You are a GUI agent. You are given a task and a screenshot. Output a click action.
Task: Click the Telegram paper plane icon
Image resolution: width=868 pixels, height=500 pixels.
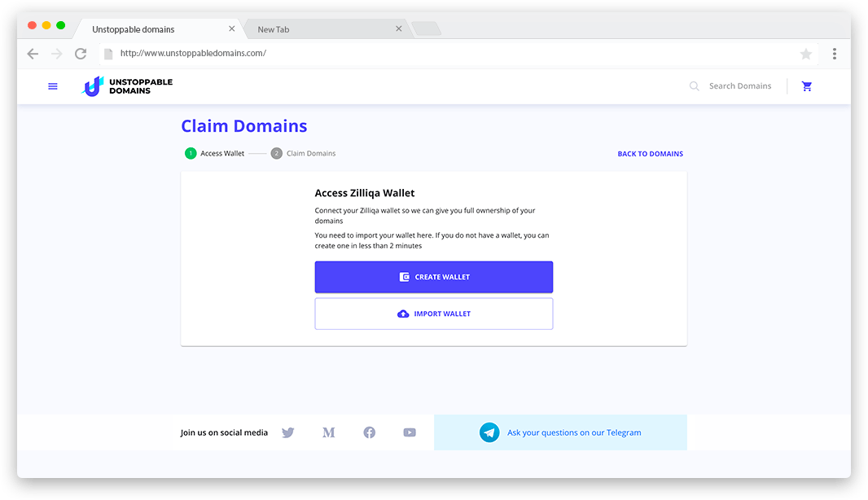coord(489,432)
